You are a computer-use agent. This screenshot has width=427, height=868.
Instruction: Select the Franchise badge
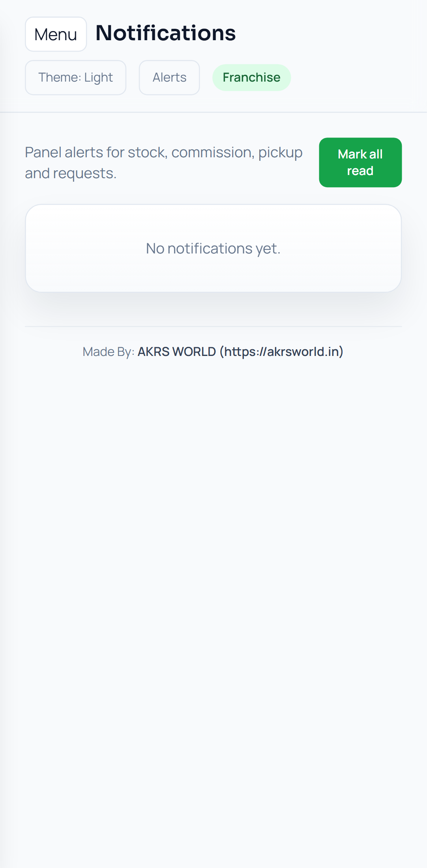[x=251, y=78]
